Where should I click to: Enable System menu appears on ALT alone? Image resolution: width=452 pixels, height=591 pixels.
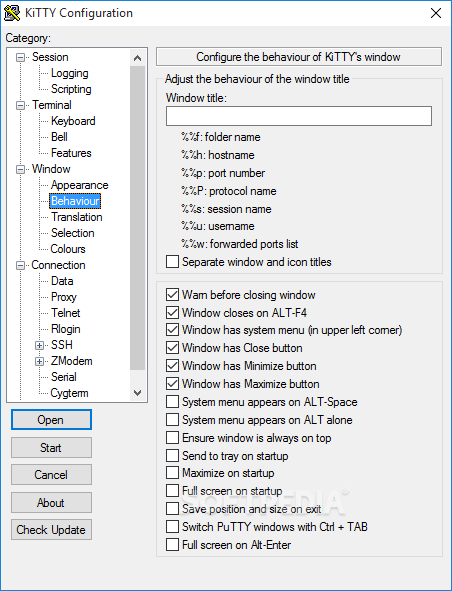tap(259, 420)
